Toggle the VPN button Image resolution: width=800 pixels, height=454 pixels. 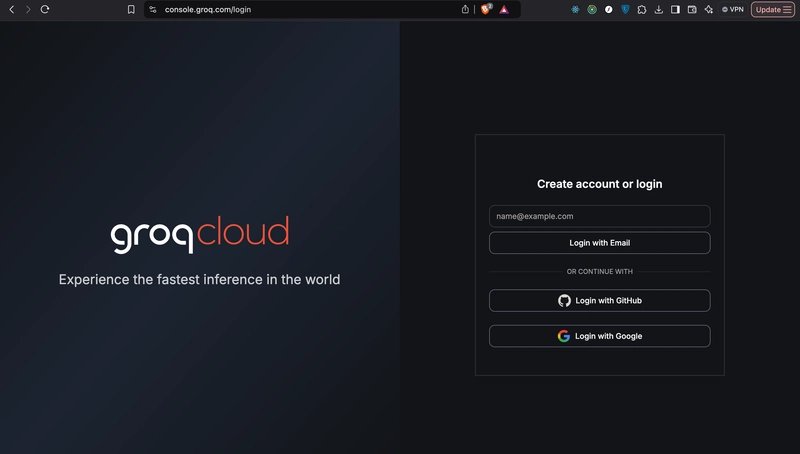[x=733, y=9]
